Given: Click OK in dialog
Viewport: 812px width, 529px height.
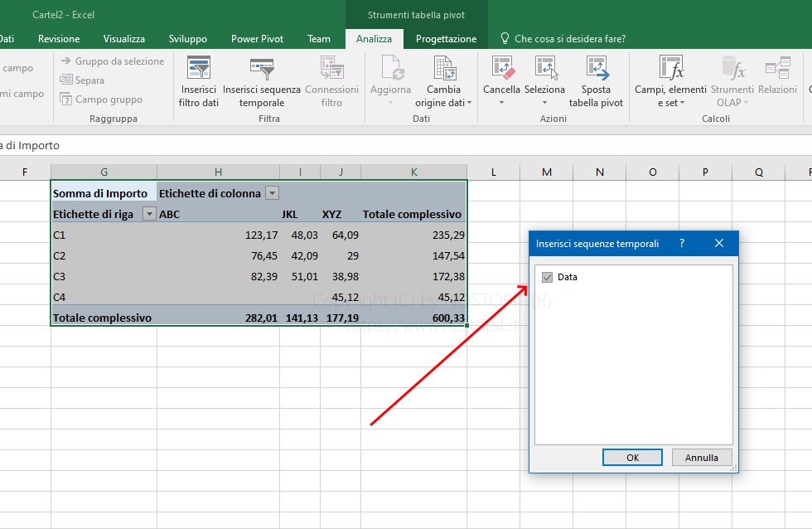Looking at the screenshot, I should 632,458.
